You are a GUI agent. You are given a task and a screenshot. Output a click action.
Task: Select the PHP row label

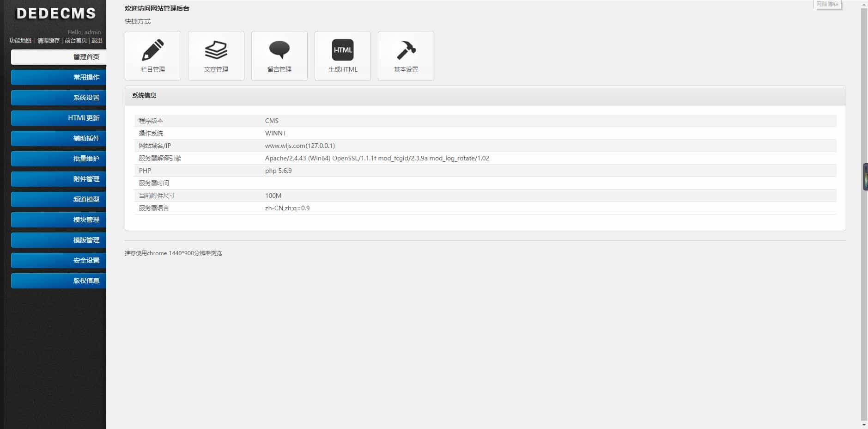click(145, 171)
